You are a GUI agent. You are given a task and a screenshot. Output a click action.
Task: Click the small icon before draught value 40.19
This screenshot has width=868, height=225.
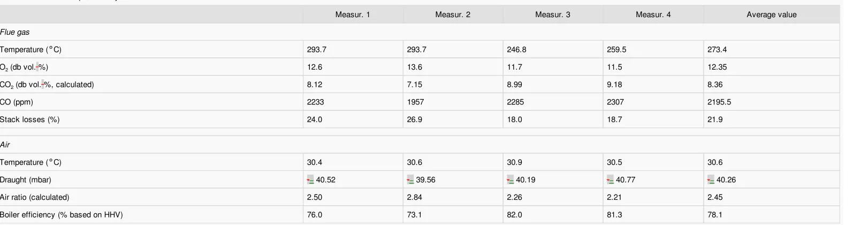pyautogui.click(x=511, y=180)
